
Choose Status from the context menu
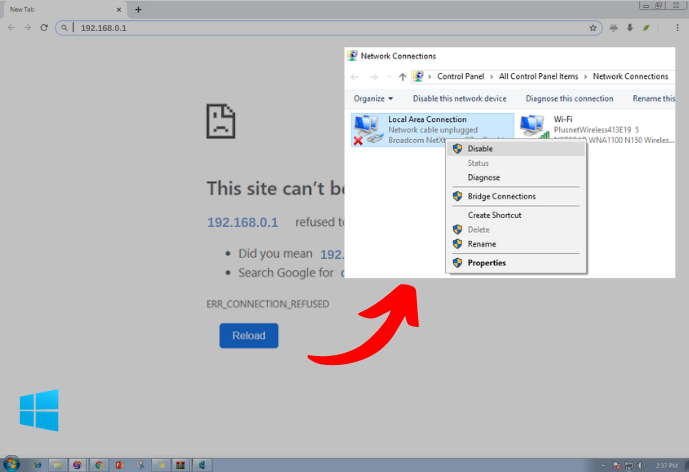(x=516, y=163)
